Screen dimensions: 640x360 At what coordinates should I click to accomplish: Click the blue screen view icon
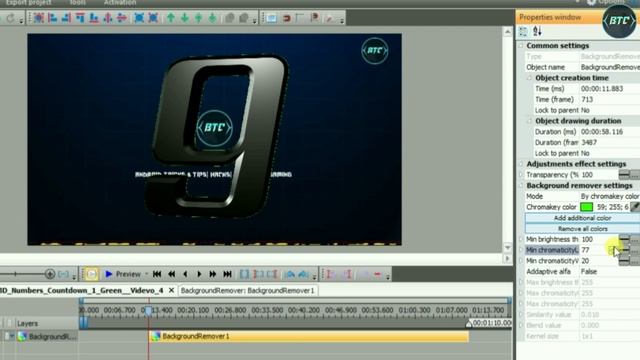click(271, 18)
